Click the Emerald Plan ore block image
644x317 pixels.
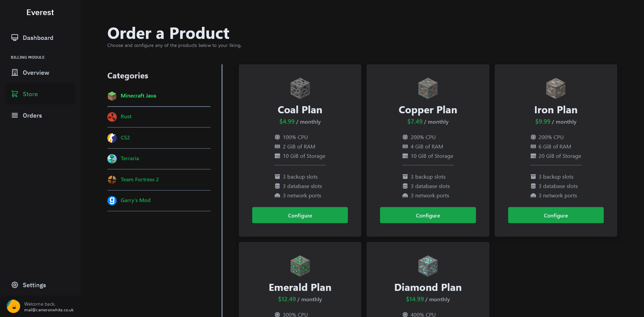(x=300, y=266)
